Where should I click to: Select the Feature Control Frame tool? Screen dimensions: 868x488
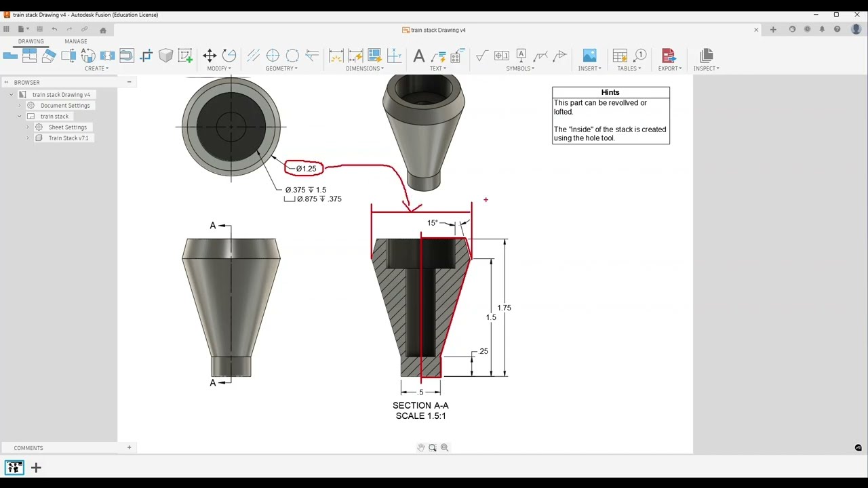pyautogui.click(x=501, y=56)
